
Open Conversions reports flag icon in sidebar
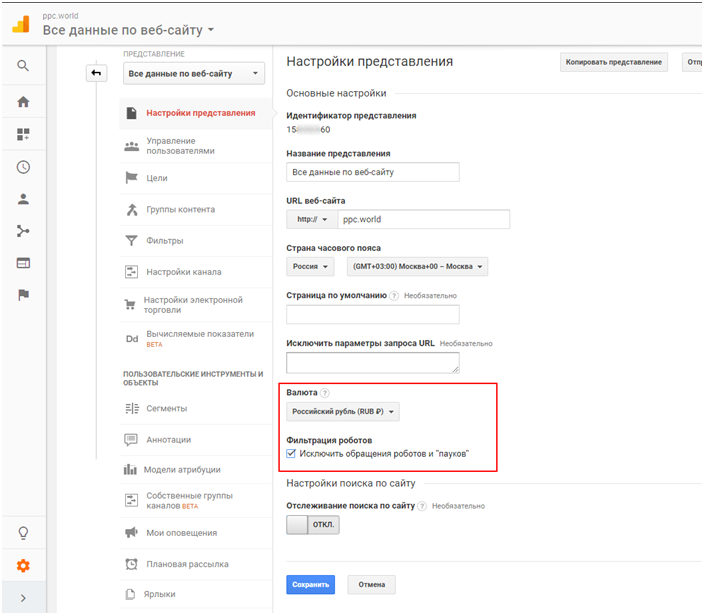(23, 295)
